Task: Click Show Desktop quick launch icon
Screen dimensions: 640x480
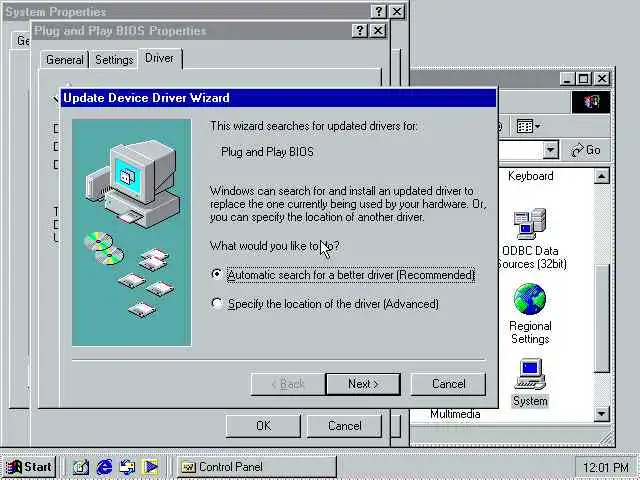Action: [81, 467]
